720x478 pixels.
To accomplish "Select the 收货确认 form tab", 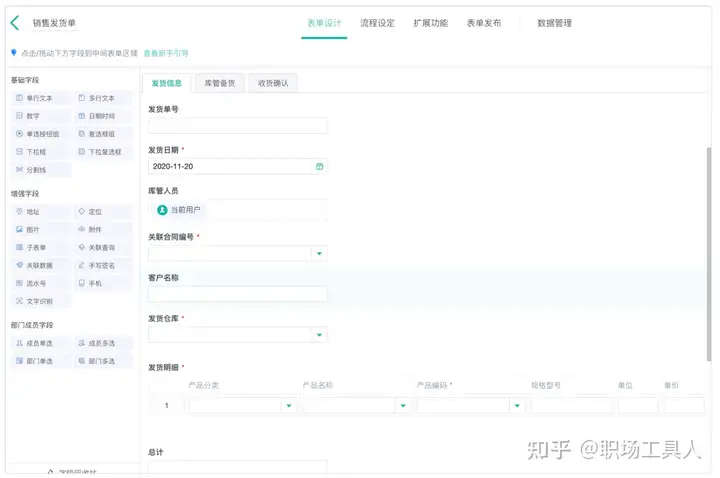I will pos(273,83).
